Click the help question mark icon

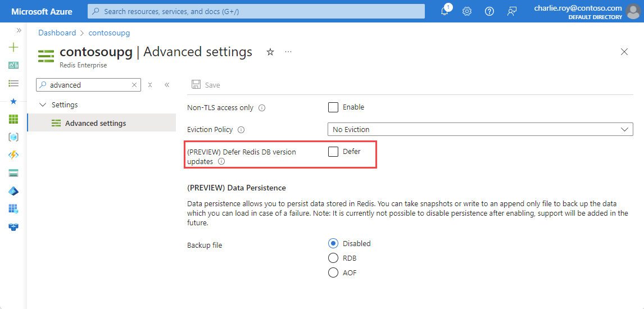point(489,11)
